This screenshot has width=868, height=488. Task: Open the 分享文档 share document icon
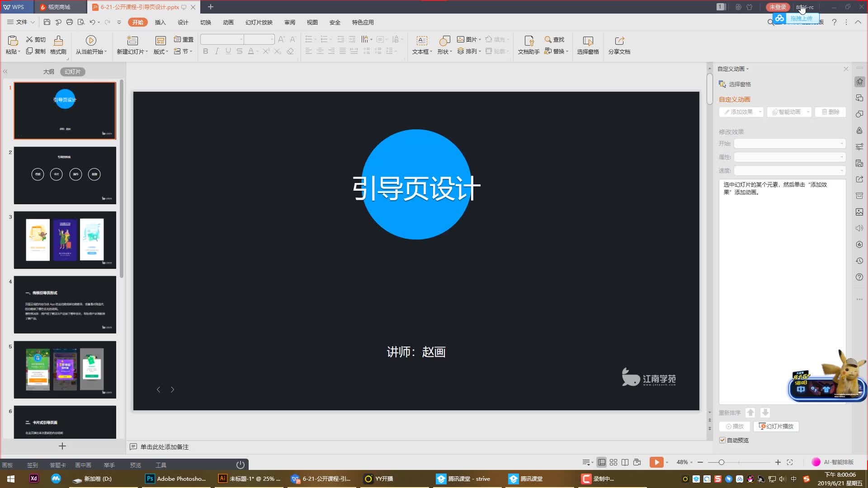tap(619, 41)
